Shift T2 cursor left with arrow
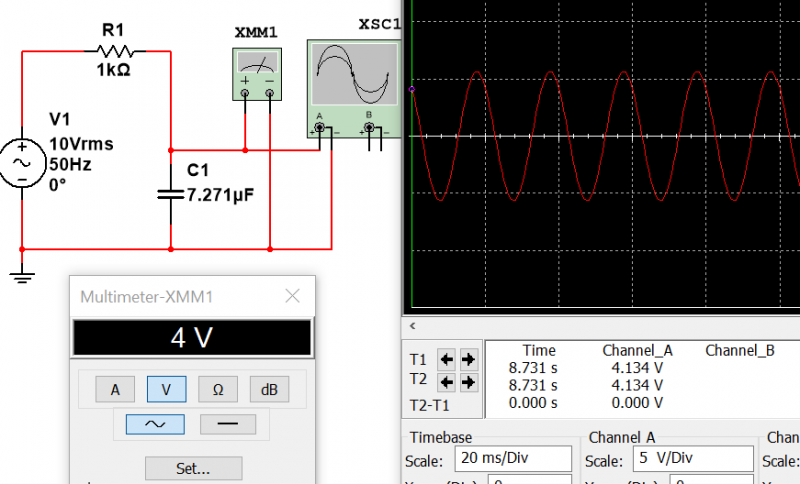The width and height of the screenshot is (800, 484). [447, 382]
